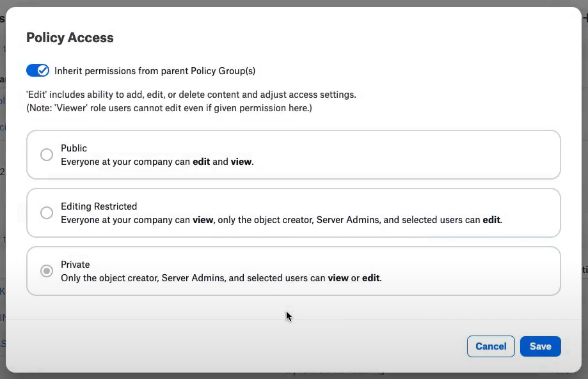Click the 'Public' option title text

(74, 148)
